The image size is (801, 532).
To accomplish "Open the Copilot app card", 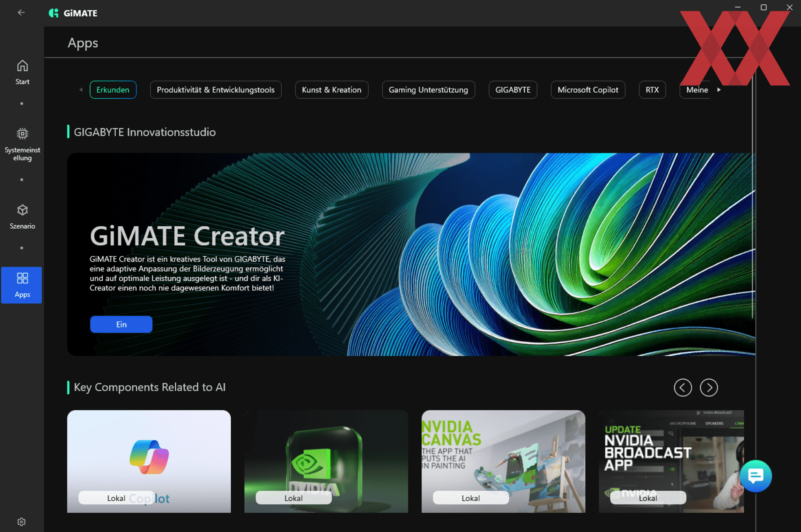I will click(149, 461).
